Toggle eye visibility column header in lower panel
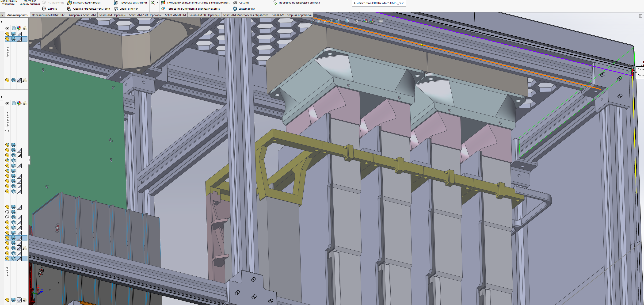644x305 pixels. [7, 103]
